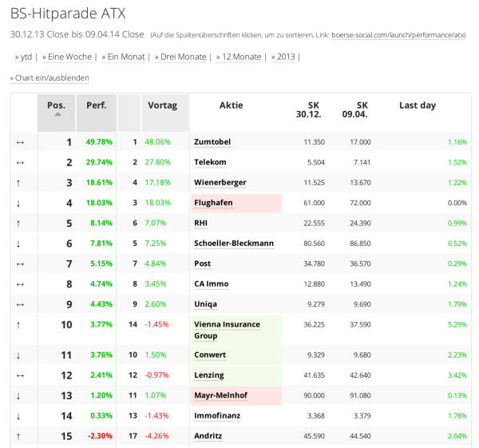479x448 pixels.
Task: Click the down arrow in Mayr-Melnhof row
Action: tap(18, 395)
